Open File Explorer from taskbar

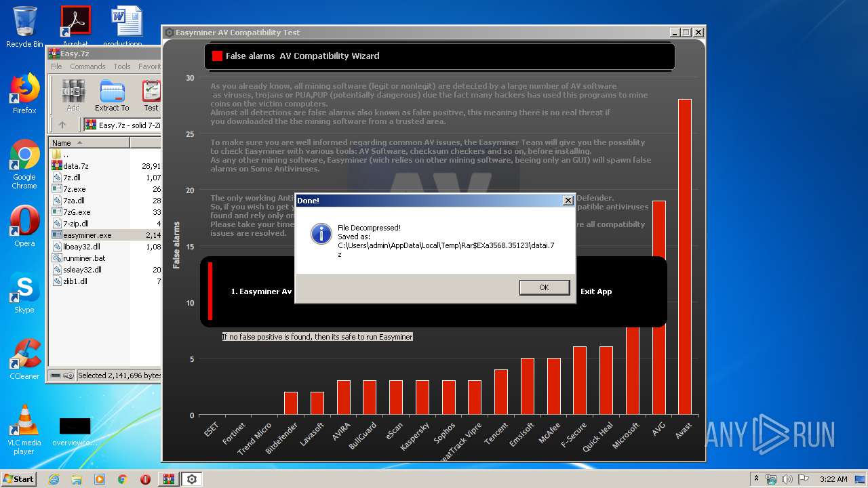point(77,479)
